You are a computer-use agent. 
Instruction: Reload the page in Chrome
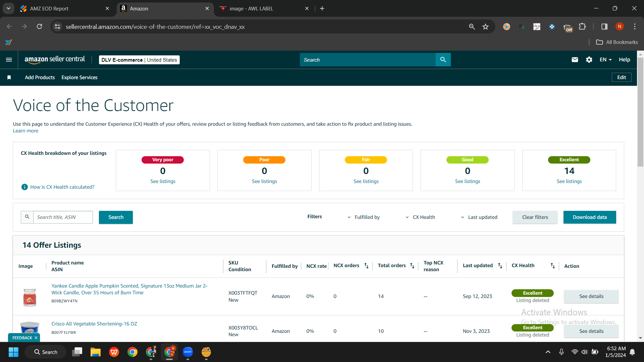point(39,26)
